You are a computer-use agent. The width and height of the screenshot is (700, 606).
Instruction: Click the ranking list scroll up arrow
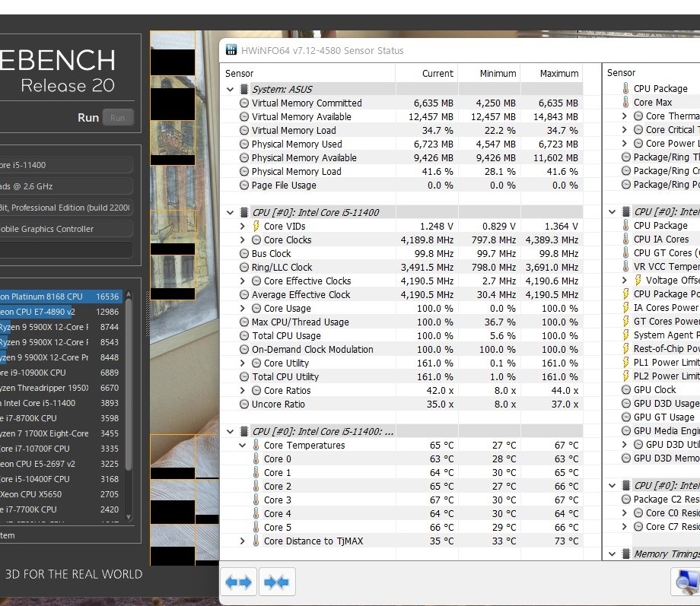(x=129, y=294)
